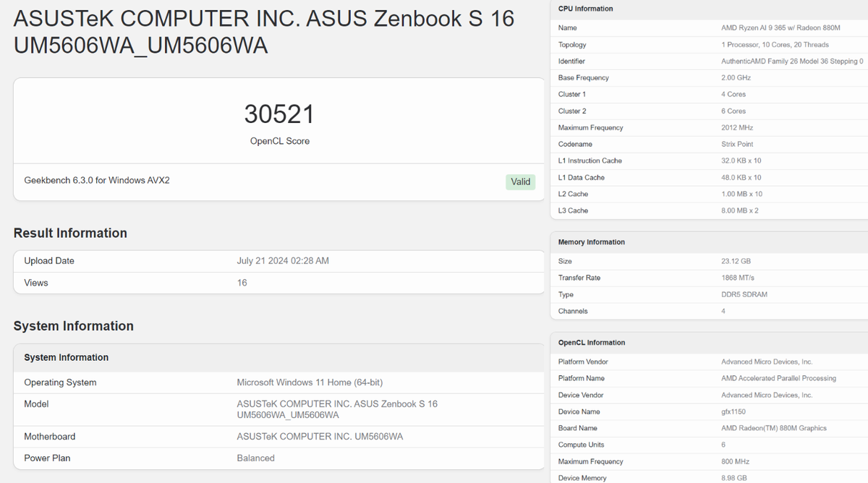868x483 pixels.
Task: Click the OpenCL Score label
Action: (x=279, y=141)
